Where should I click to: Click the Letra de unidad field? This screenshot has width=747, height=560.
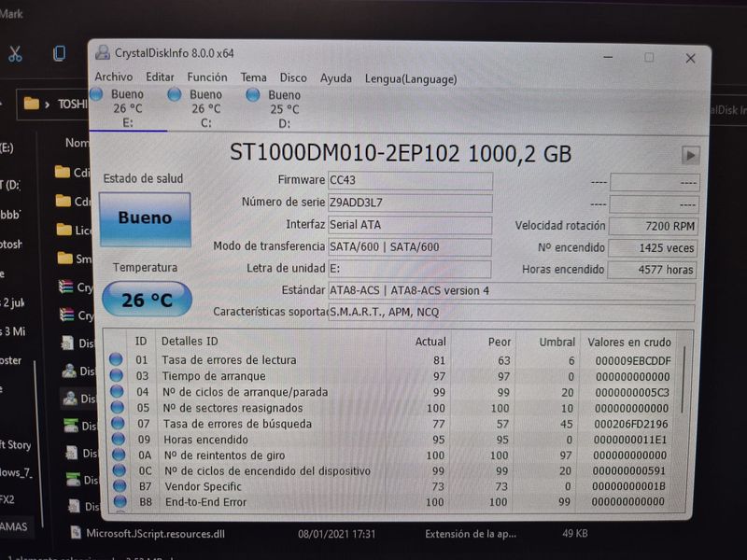pyautogui.click(x=410, y=269)
